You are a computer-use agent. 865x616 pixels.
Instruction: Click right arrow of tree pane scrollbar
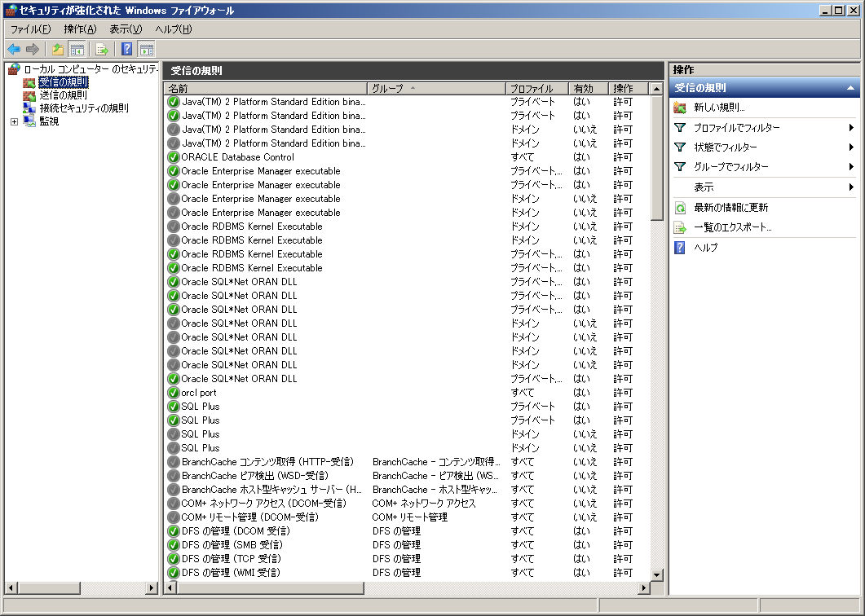tap(152, 587)
